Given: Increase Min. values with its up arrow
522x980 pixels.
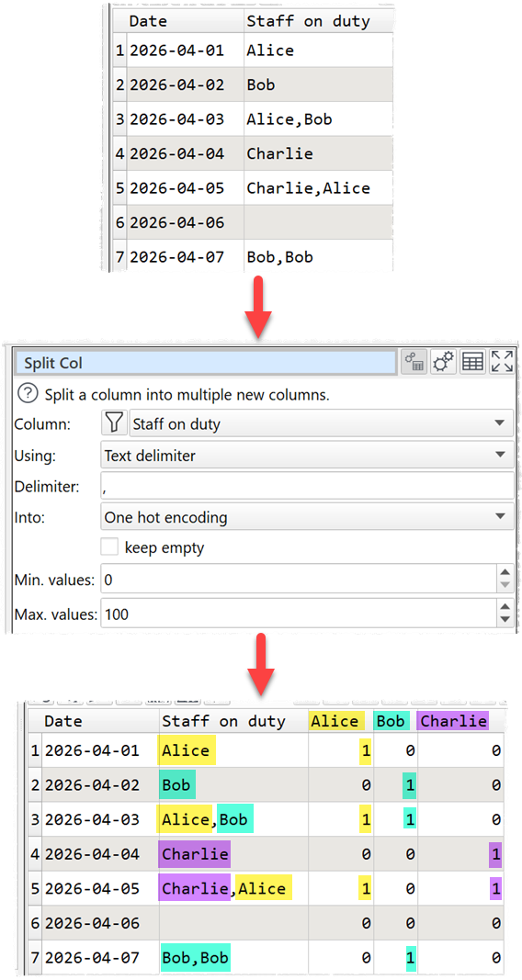Looking at the screenshot, I should (x=505, y=573).
